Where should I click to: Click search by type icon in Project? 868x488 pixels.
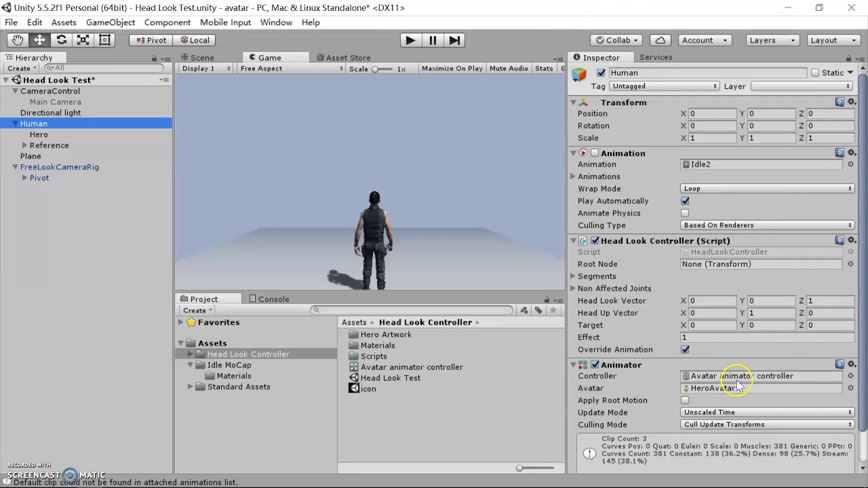click(x=524, y=310)
